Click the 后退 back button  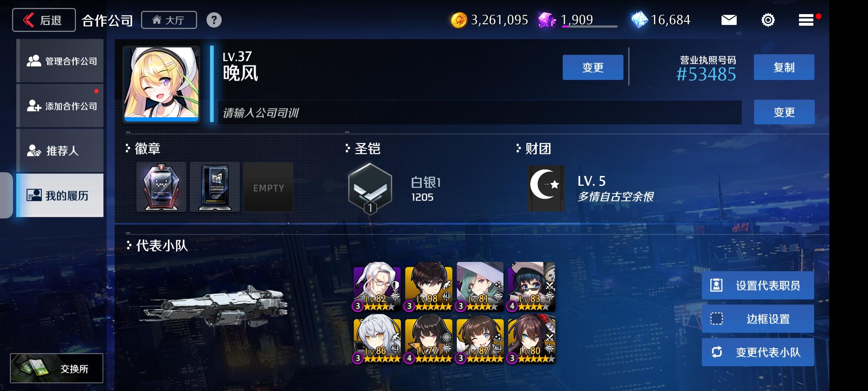44,20
